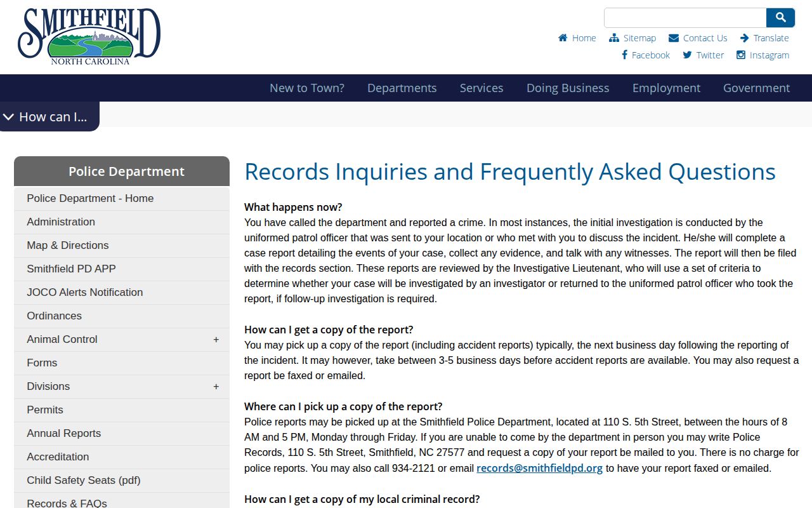This screenshot has width=812, height=508.
Task: Click the Home house icon
Action: tap(563, 38)
